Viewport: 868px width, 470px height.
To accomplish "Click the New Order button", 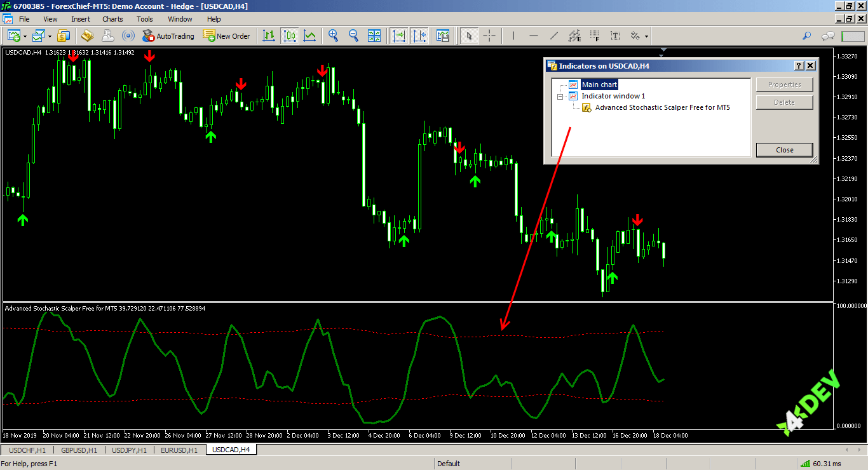I will [227, 36].
